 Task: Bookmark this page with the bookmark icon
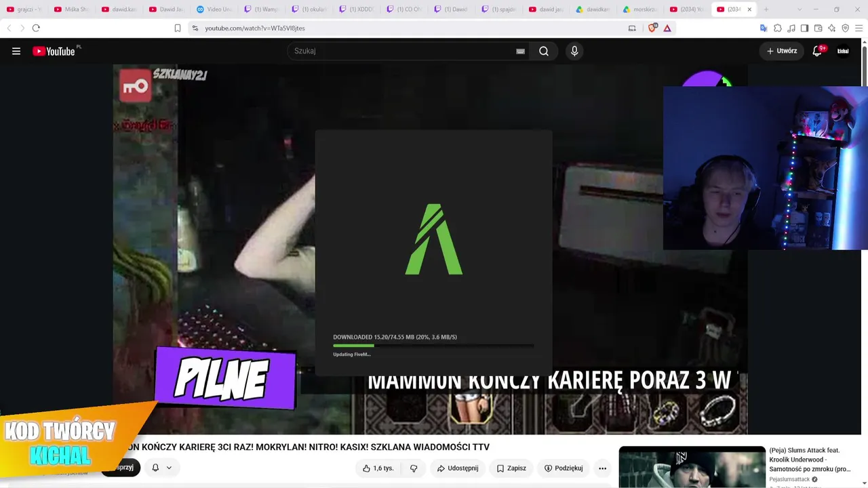pyautogui.click(x=178, y=28)
